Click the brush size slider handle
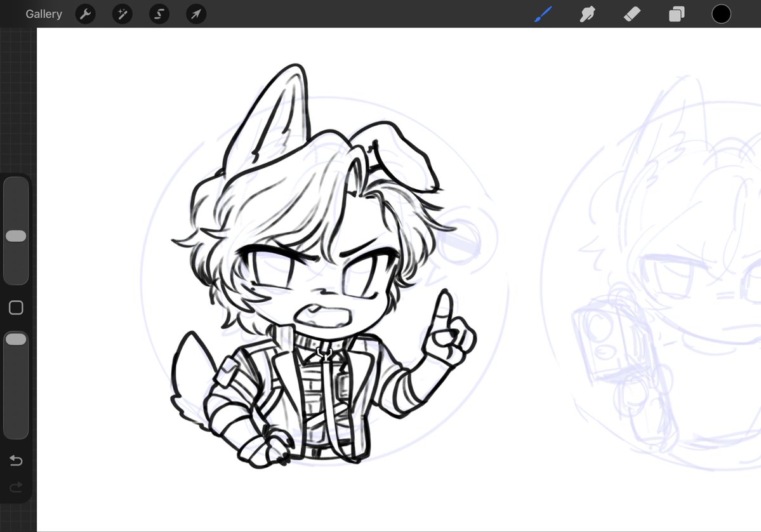Image resolution: width=761 pixels, height=532 pixels. [x=16, y=236]
